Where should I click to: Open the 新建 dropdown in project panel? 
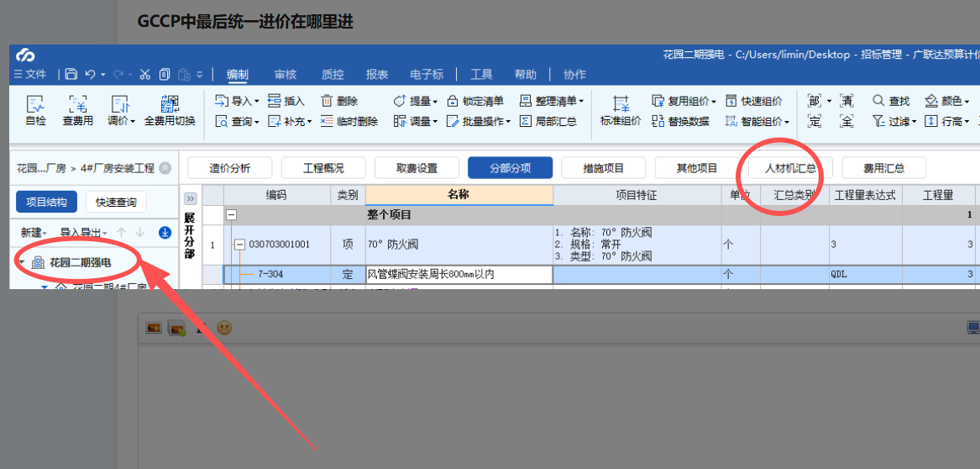pyautogui.click(x=34, y=233)
